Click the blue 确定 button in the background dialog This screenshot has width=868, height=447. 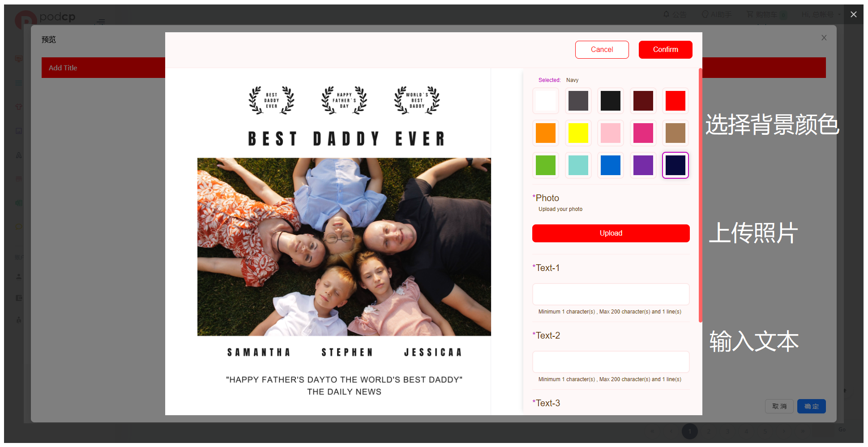[x=811, y=406]
